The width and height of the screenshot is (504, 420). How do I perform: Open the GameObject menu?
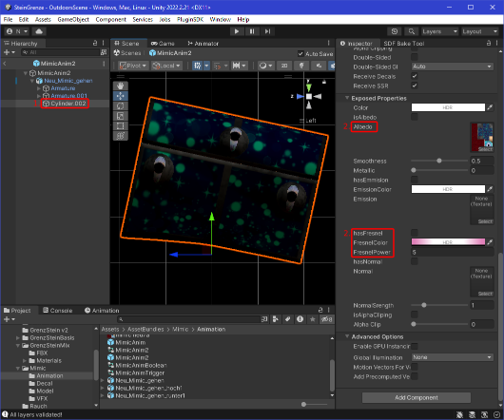click(73, 19)
